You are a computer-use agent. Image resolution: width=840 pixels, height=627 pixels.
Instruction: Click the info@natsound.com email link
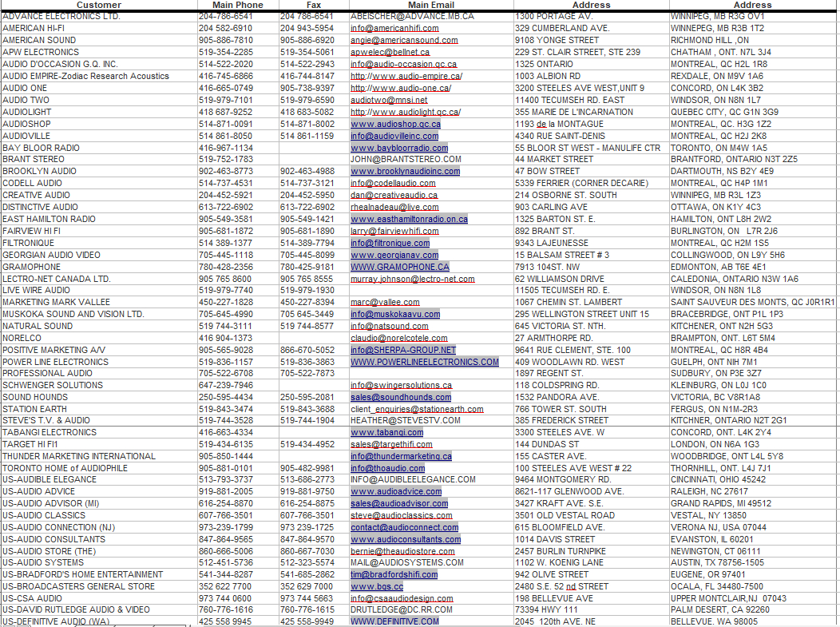tap(390, 327)
